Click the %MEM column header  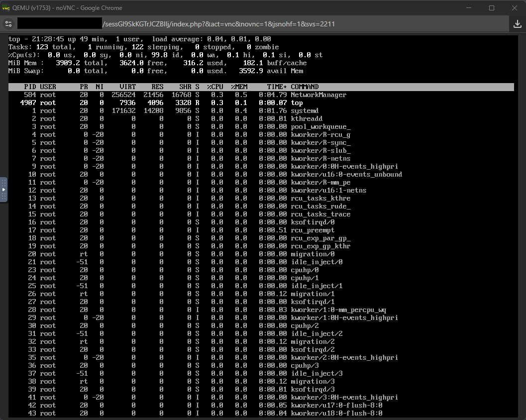(239, 87)
